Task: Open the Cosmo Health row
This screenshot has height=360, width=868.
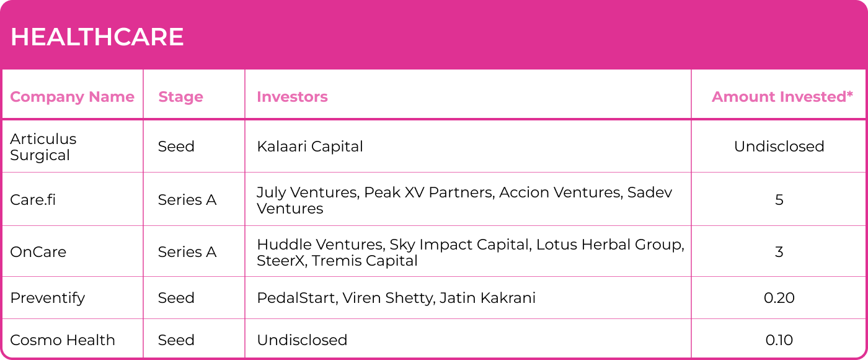Action: click(63, 340)
